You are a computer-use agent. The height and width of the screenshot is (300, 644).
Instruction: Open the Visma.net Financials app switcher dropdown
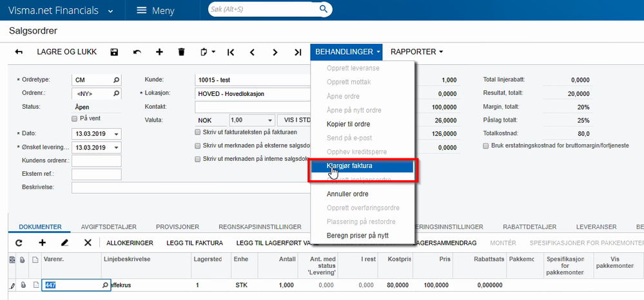111,11
